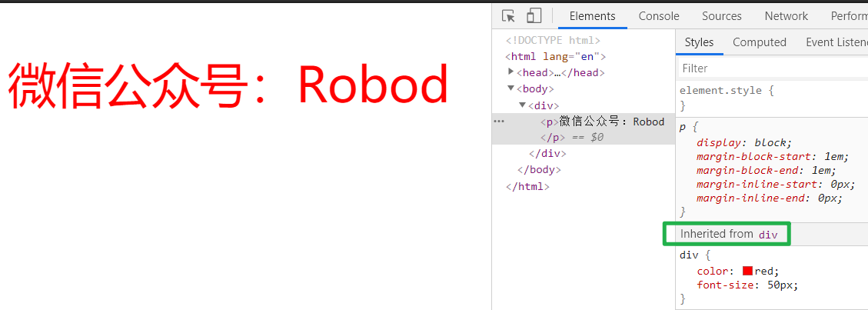This screenshot has width=868, height=310.
Task: Collapse the div element node
Action: [522, 105]
